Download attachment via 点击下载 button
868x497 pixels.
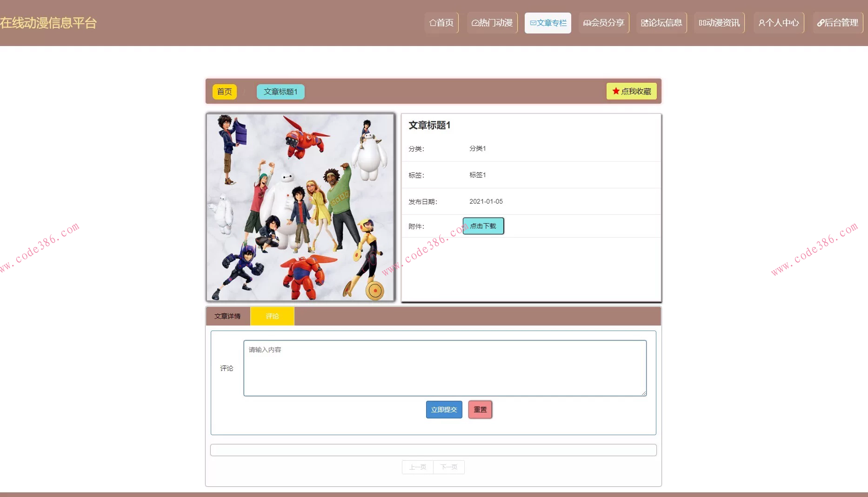[x=483, y=225]
